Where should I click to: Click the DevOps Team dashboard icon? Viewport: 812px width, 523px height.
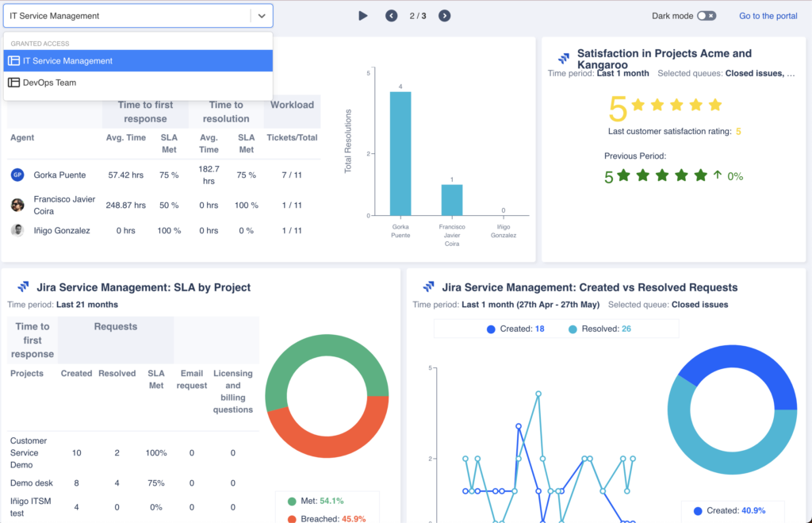(14, 83)
